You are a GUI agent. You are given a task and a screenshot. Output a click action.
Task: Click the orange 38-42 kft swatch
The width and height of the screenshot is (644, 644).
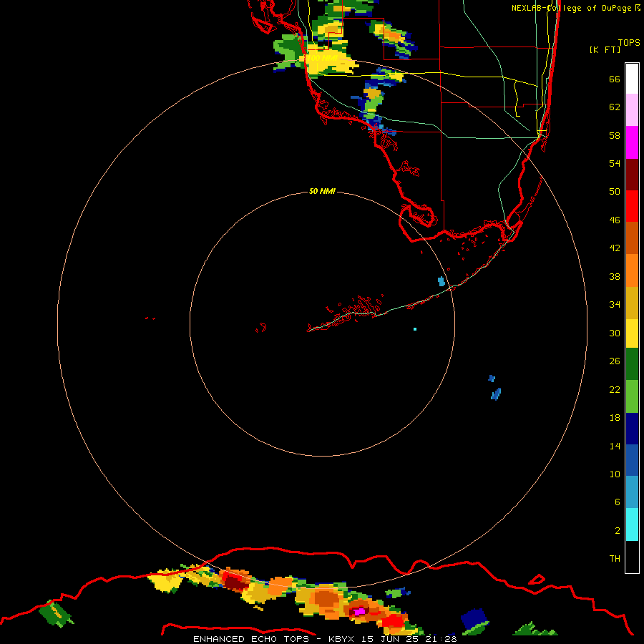click(x=632, y=270)
